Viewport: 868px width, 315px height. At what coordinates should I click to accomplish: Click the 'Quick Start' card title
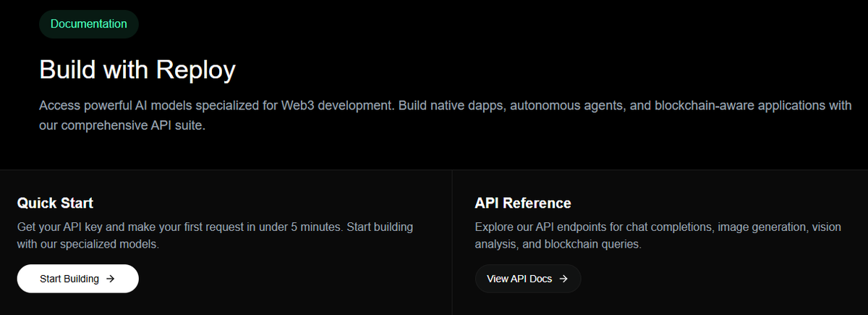coord(55,203)
